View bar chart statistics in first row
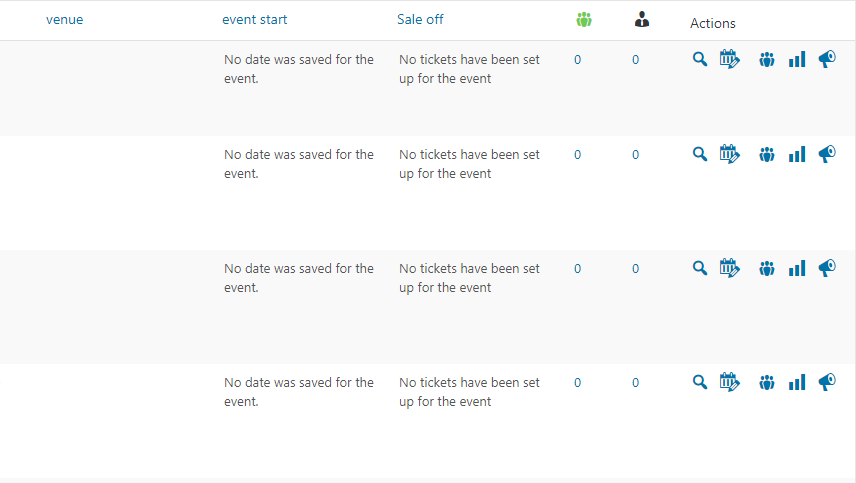The image size is (856, 483). click(797, 60)
